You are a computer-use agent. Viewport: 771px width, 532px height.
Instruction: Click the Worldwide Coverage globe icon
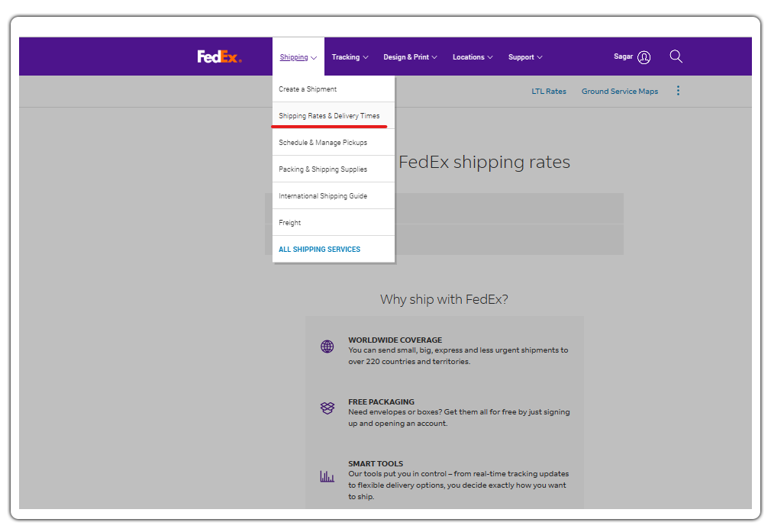tap(327, 347)
